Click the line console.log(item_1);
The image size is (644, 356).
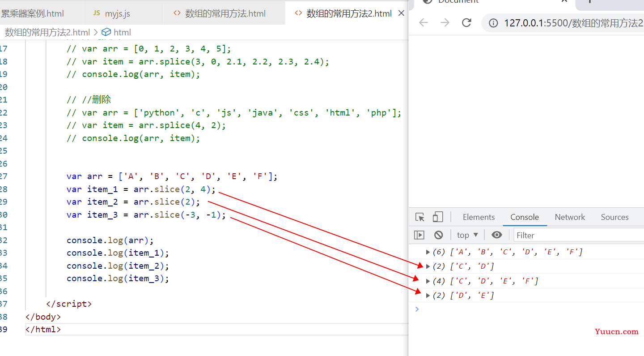tap(118, 253)
